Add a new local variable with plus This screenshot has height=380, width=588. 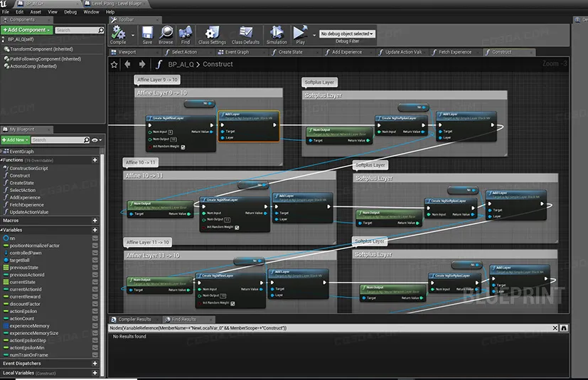(95, 373)
